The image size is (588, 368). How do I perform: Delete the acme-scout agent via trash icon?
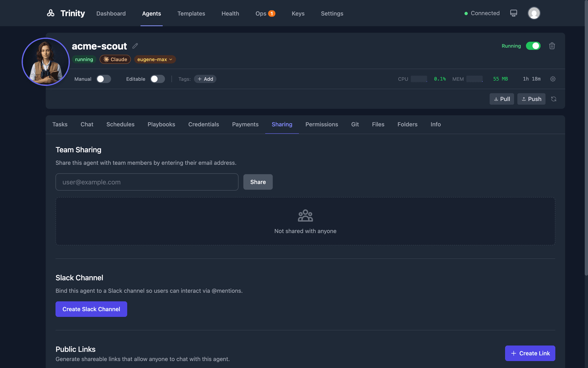(x=552, y=46)
